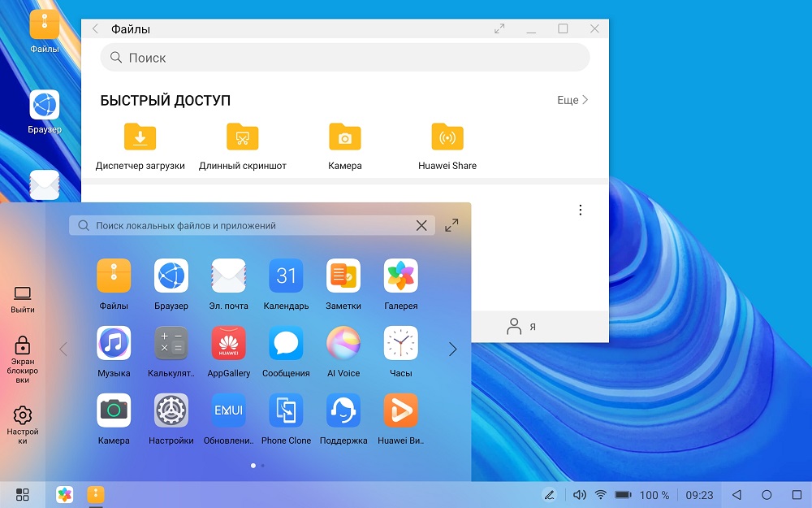Screen dimensions: 812x508
Task: Open Huawei Share folder in Файлы window
Action: point(447,137)
